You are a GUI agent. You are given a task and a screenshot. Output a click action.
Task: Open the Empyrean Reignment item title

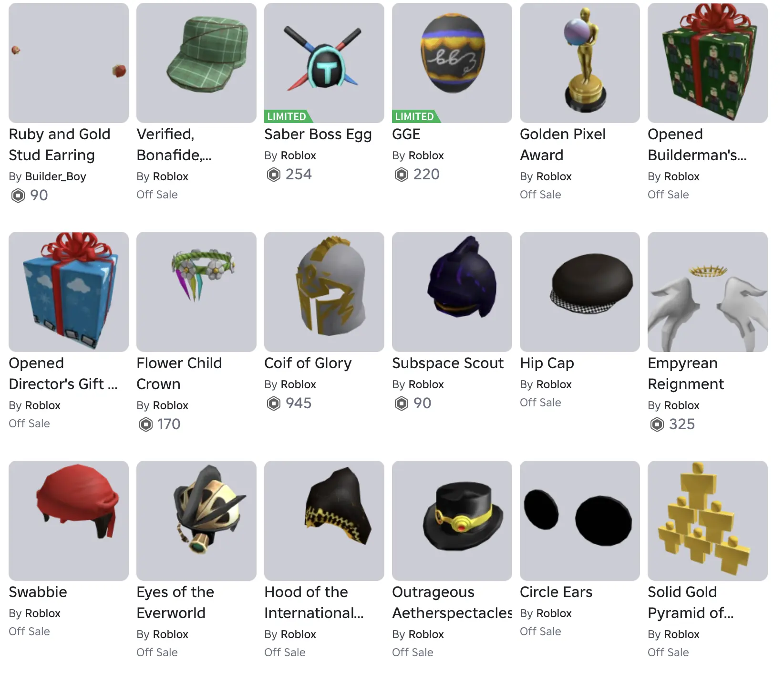[686, 373]
